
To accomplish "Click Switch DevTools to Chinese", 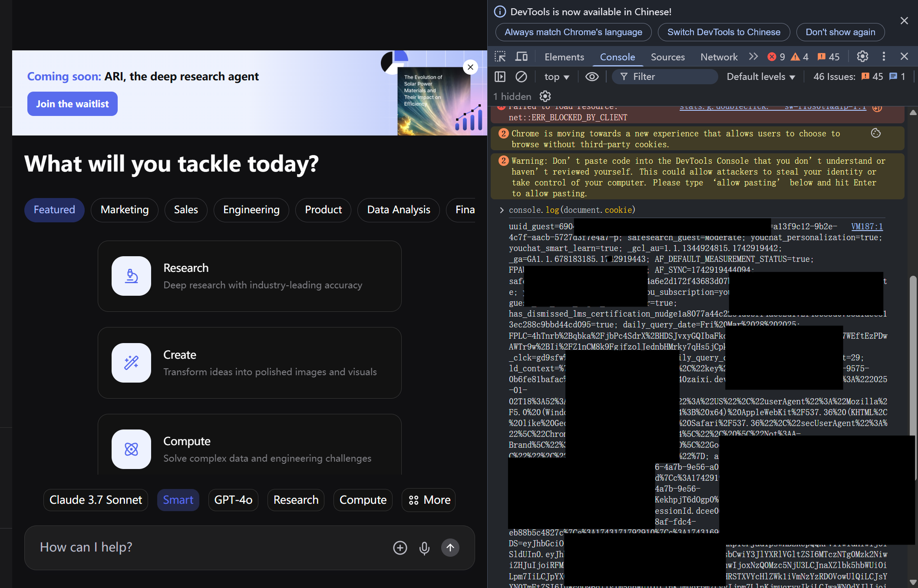I will pyautogui.click(x=723, y=32).
